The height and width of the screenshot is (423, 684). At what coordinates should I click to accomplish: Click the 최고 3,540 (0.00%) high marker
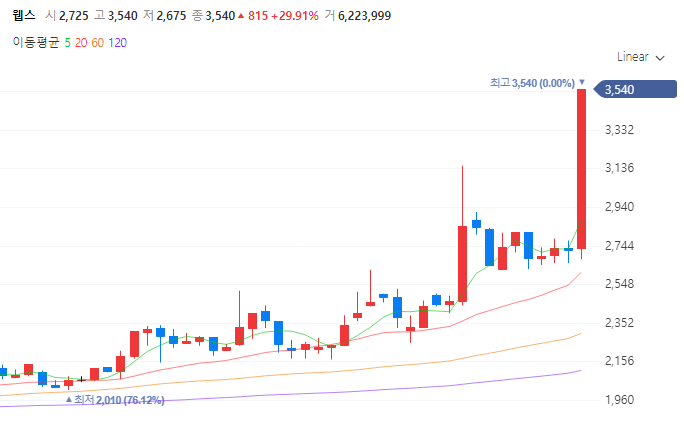[x=537, y=83]
